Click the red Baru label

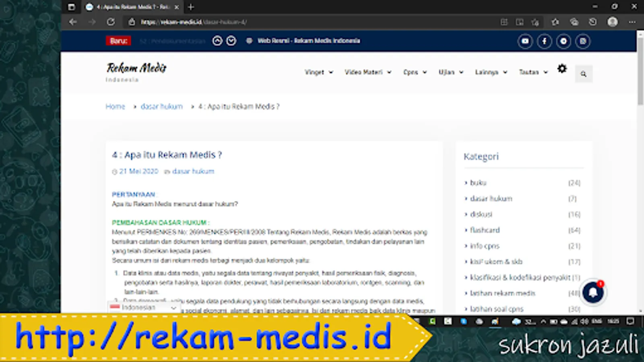pos(118,41)
